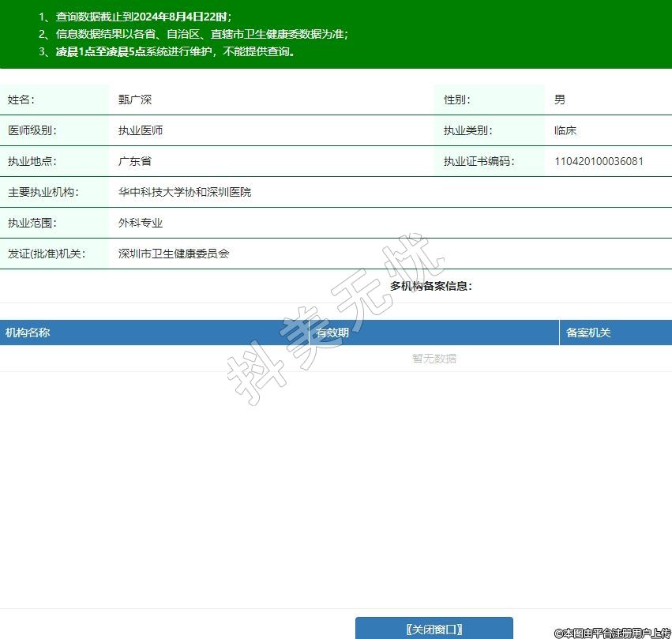Click the 备案机关 column header
672x639 pixels.
[588, 333]
